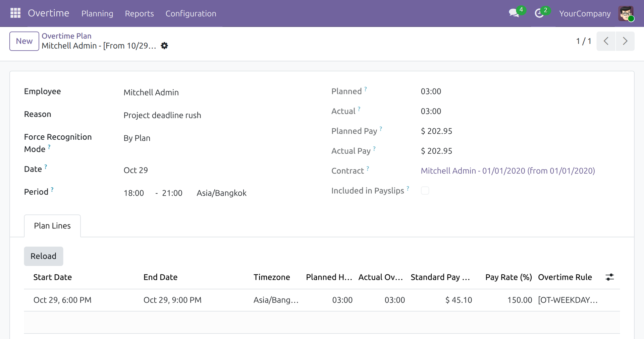Show help tooltip for Planned Pay
Image resolution: width=644 pixels, height=339 pixels.
(381, 129)
